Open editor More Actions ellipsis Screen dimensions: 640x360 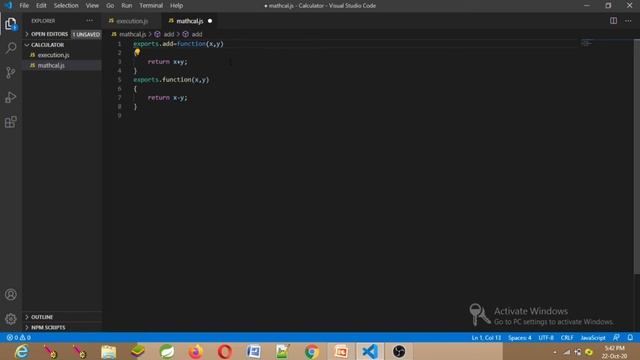628,21
